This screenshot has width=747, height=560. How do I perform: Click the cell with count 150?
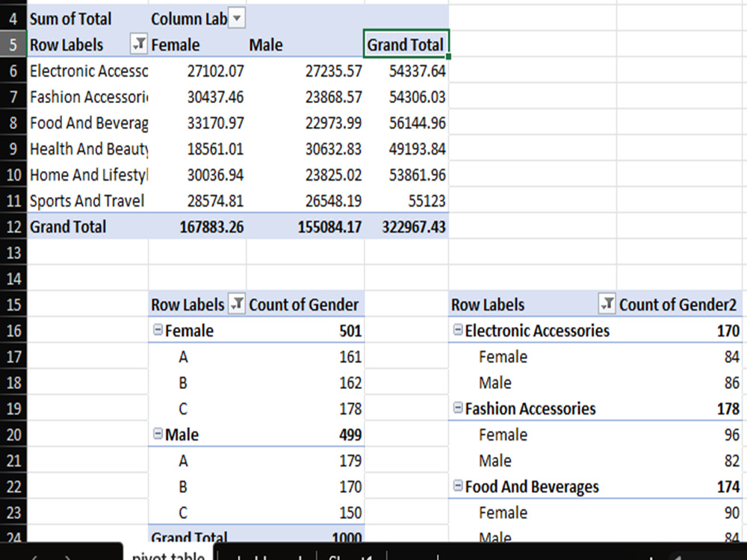pos(306,512)
